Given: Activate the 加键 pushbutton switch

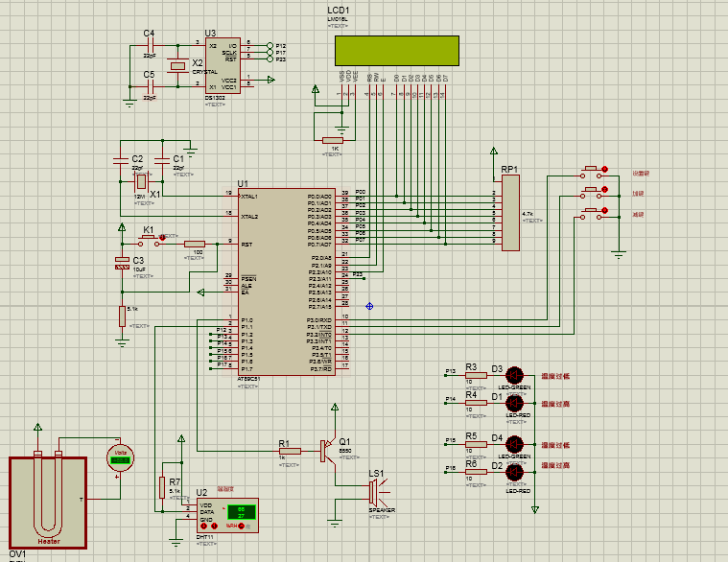Looking at the screenshot, I should (x=591, y=193).
